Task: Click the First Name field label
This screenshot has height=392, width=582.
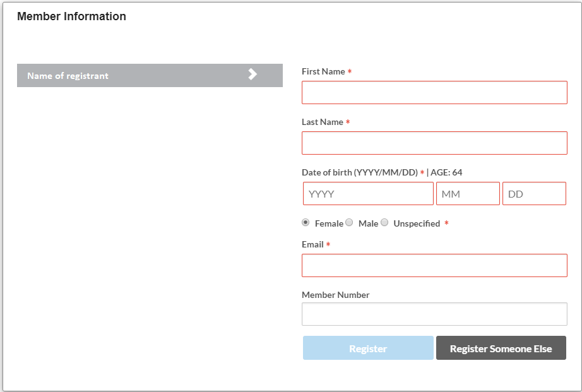Action: (323, 72)
